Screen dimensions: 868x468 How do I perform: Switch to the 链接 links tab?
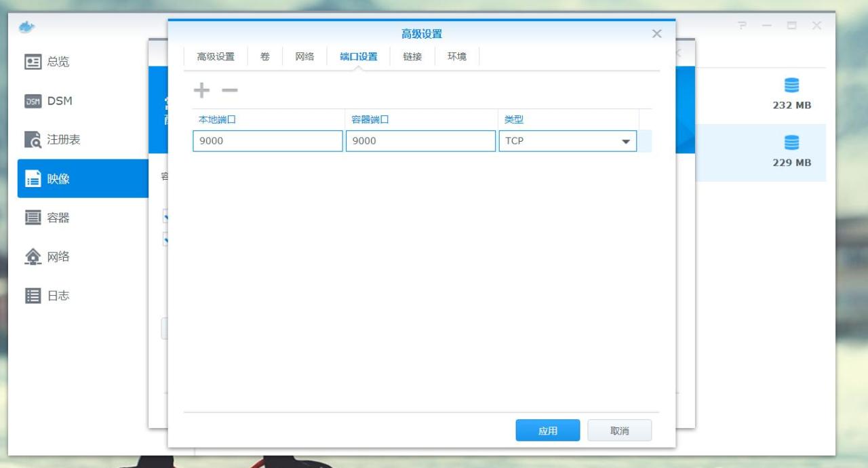tap(412, 56)
